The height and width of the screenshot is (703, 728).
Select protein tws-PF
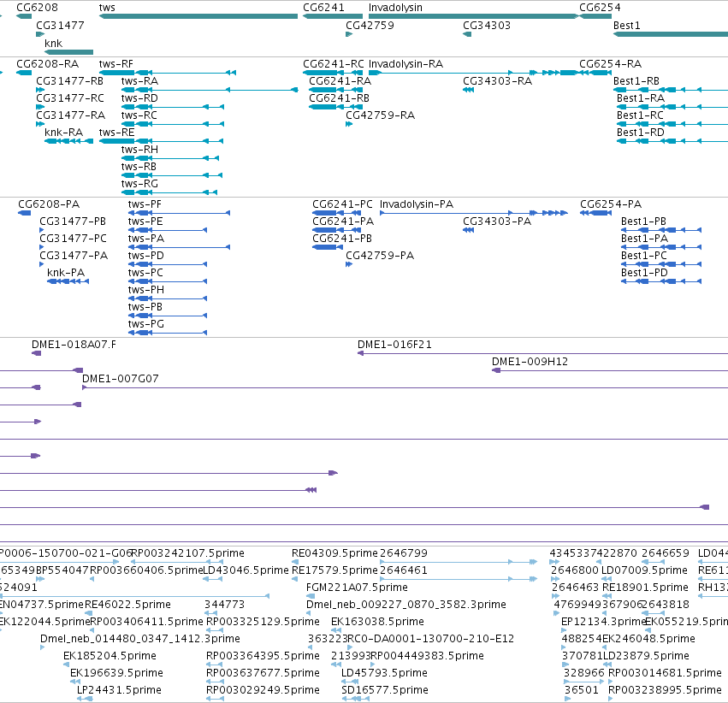pos(179,213)
